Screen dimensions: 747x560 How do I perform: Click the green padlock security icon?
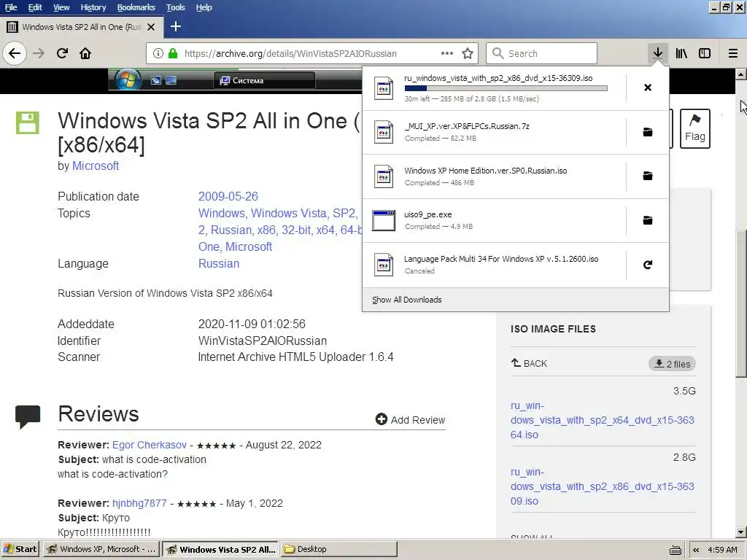173,53
